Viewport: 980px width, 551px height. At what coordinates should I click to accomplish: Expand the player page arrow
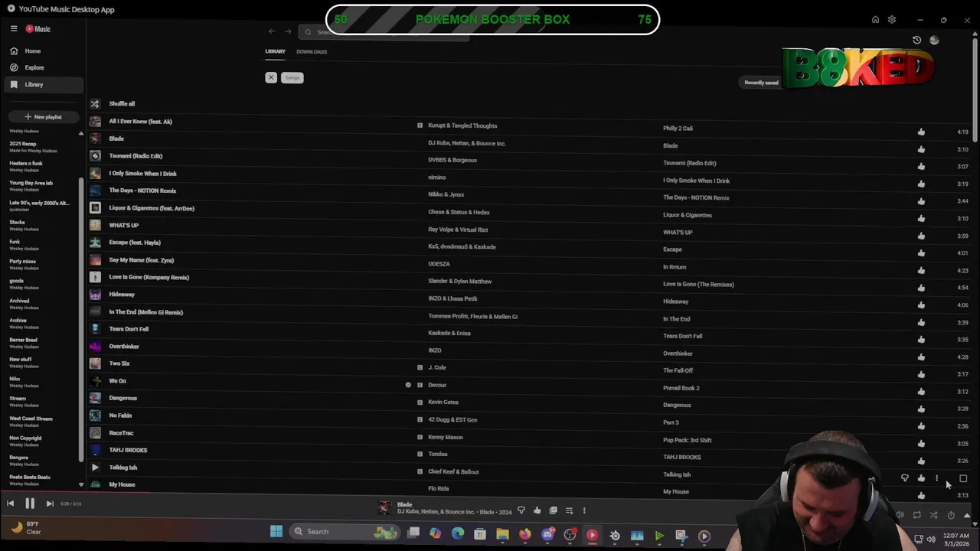(x=966, y=515)
